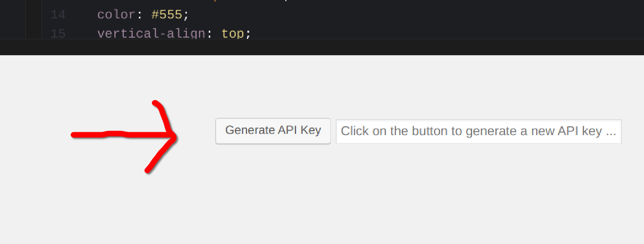Click empty editor space right of line 14
The width and height of the screenshot is (644, 244).
(x=410, y=15)
